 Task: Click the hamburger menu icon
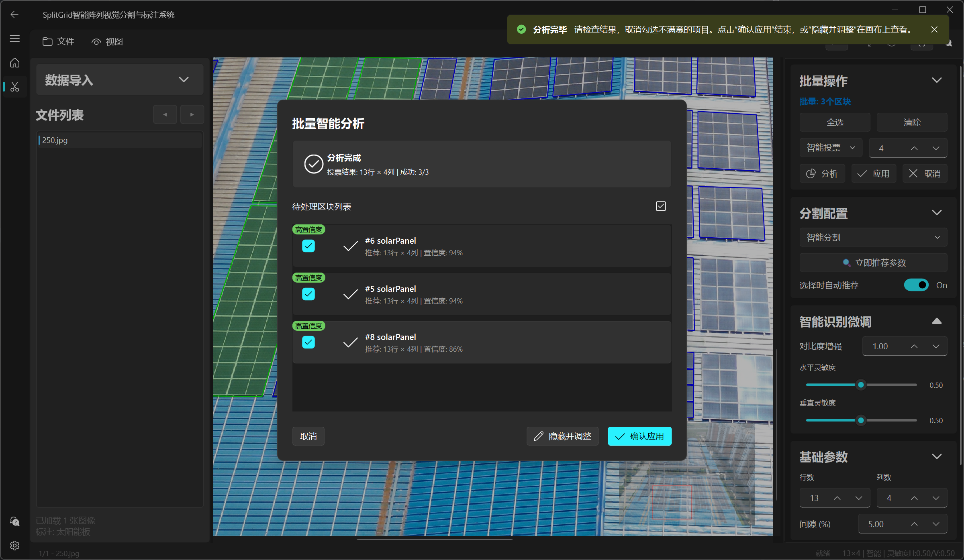pyautogui.click(x=15, y=39)
